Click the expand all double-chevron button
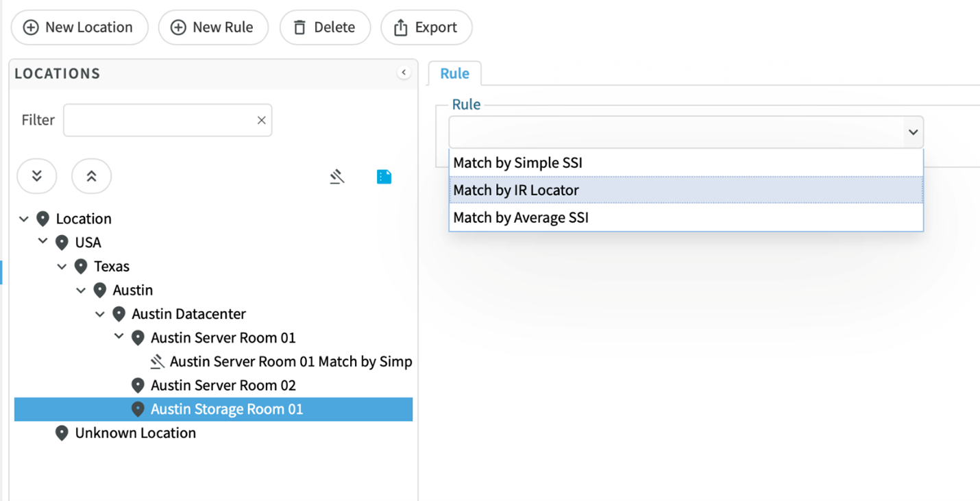This screenshot has height=501, width=980. 36,177
